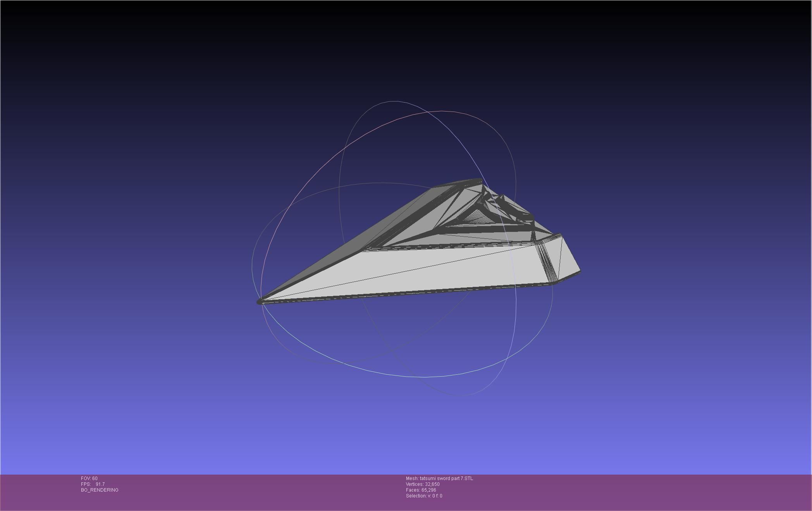Click the pointed tip of the sword mesh

coord(259,302)
